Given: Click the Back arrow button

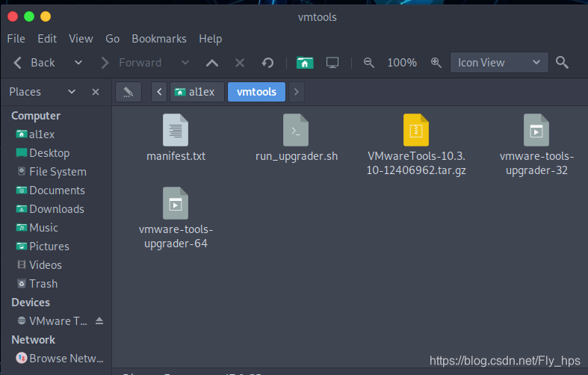Looking at the screenshot, I should (x=34, y=63).
